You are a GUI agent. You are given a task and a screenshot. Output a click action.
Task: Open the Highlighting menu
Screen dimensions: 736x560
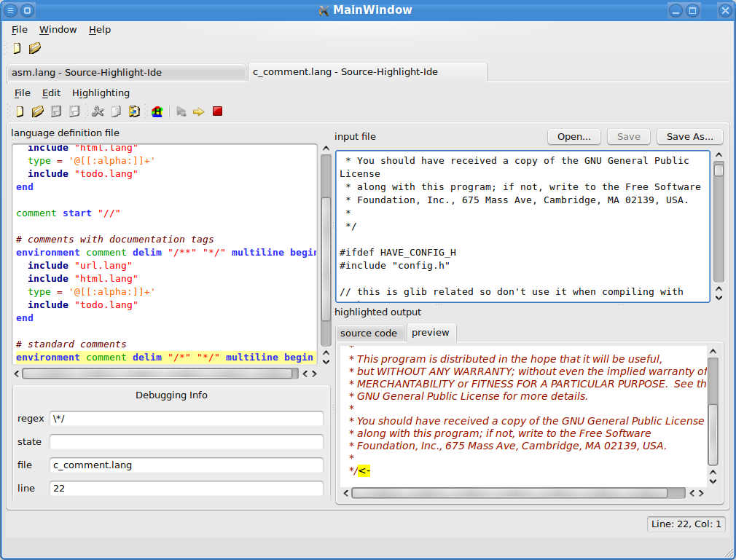(101, 92)
